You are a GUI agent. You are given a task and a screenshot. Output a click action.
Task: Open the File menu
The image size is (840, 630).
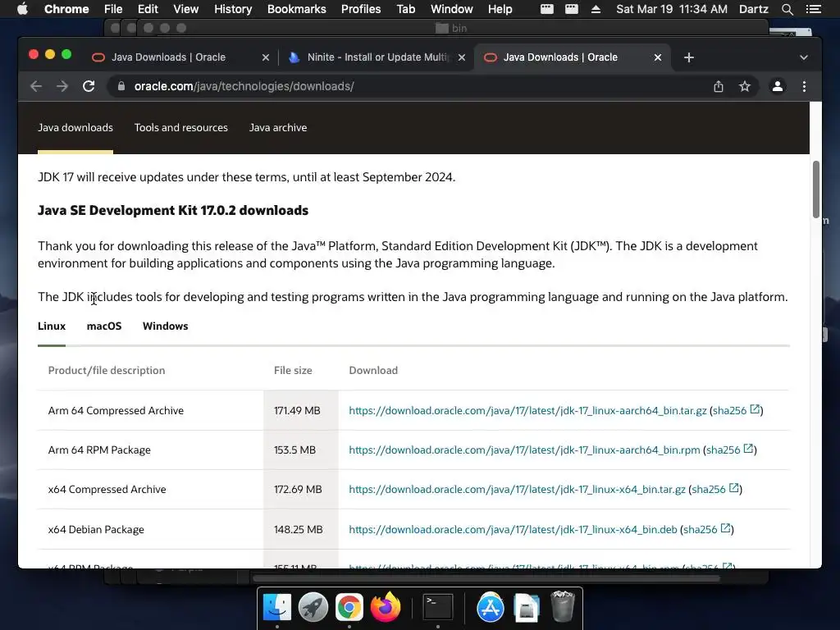(113, 9)
